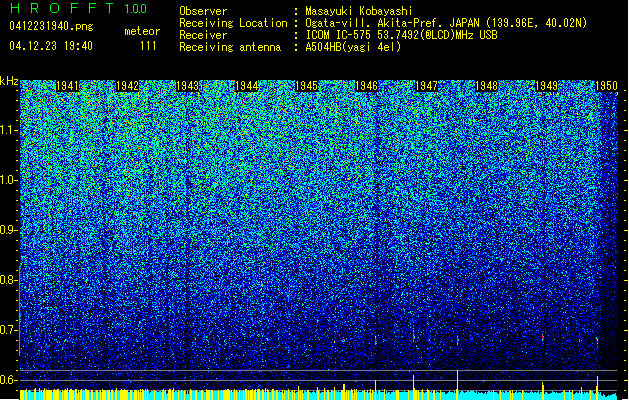Click the observer name Masayuki Kobayashi
The width and height of the screenshot is (629, 400).
pos(359,11)
